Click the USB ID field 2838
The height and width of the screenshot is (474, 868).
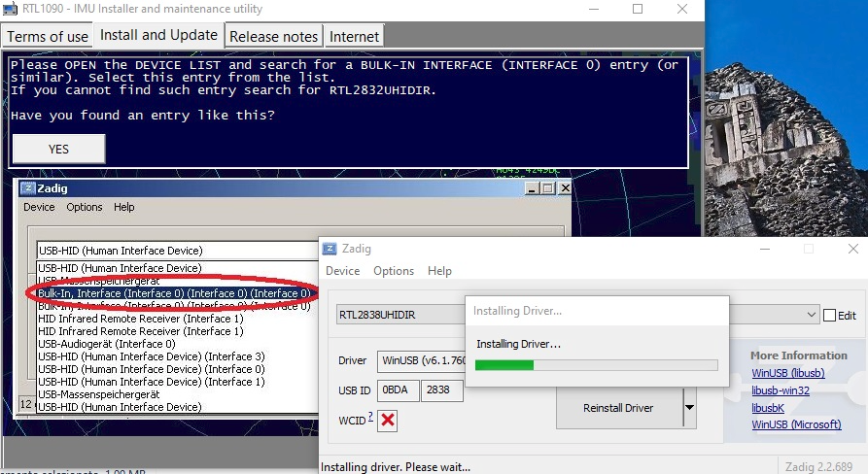click(x=441, y=389)
